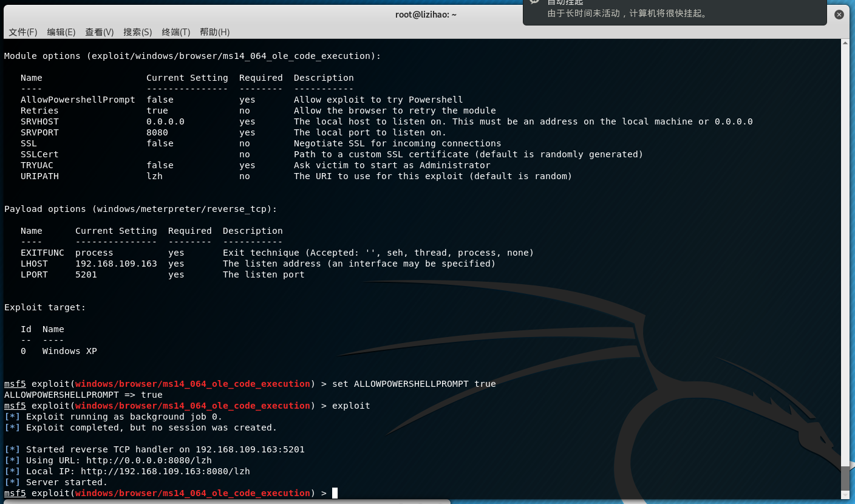Click the URIPATH value lzh
The height and width of the screenshot is (504, 855).
(154, 176)
